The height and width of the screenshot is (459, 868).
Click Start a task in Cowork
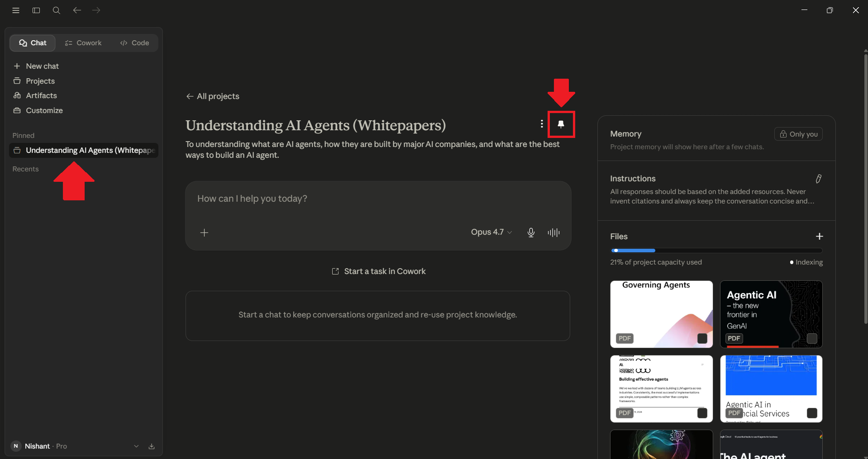point(378,271)
